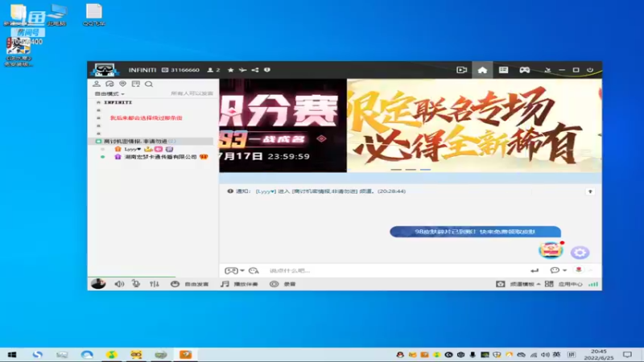Click the right 限定联名专场 banner
Screen dimensions: 644x362
[474, 125]
